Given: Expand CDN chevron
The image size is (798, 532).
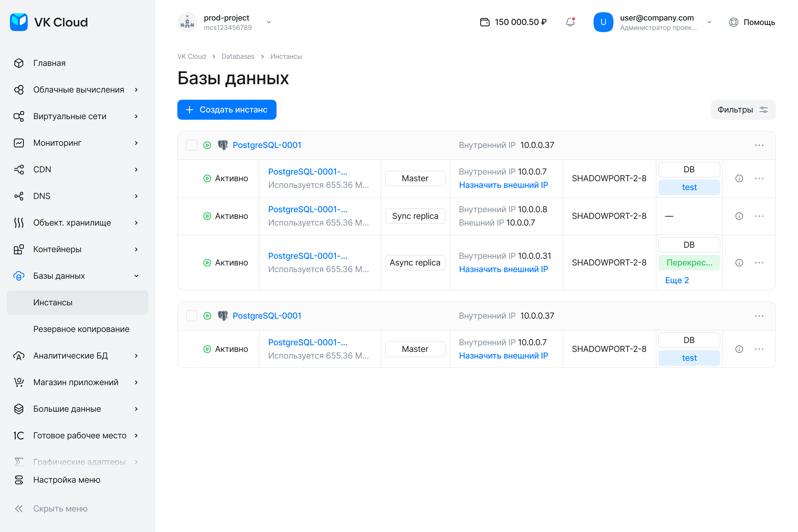Looking at the screenshot, I should coord(136,169).
